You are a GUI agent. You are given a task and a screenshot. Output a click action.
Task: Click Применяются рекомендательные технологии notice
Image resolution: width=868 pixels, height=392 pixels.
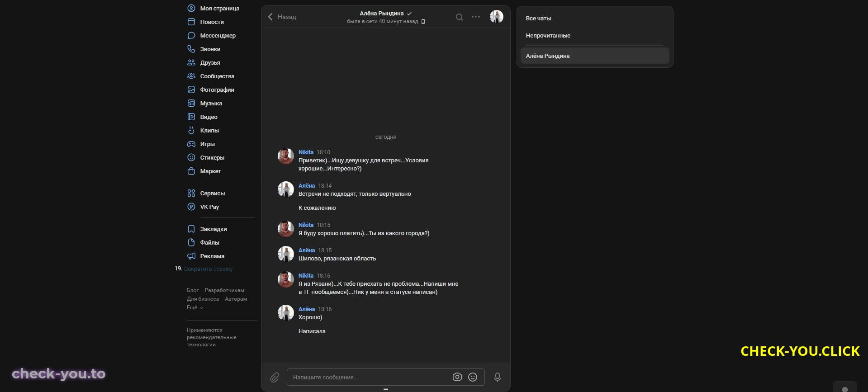212,337
